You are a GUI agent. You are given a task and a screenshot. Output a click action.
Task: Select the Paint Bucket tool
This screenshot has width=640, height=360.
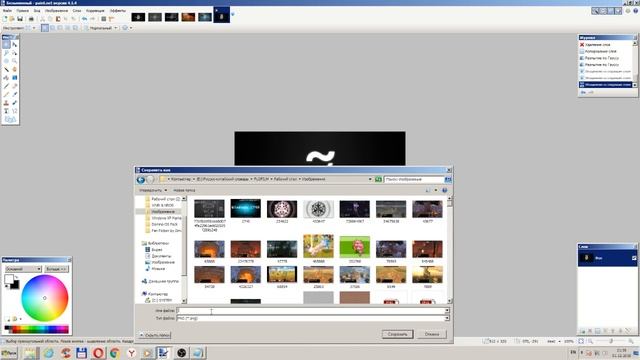(6, 78)
